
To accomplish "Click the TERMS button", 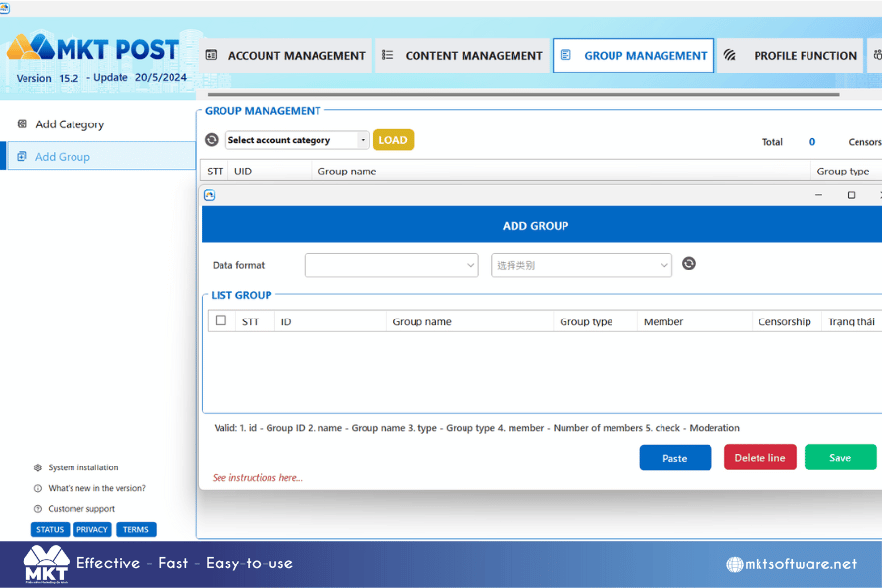I will point(136,530).
